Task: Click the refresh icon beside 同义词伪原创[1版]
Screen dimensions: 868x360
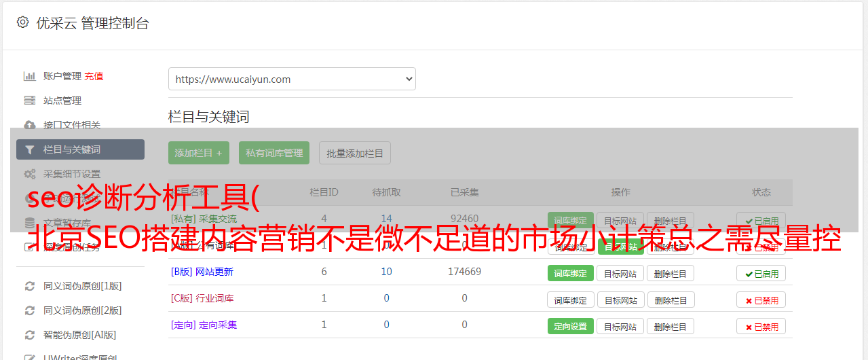Action: (x=29, y=286)
